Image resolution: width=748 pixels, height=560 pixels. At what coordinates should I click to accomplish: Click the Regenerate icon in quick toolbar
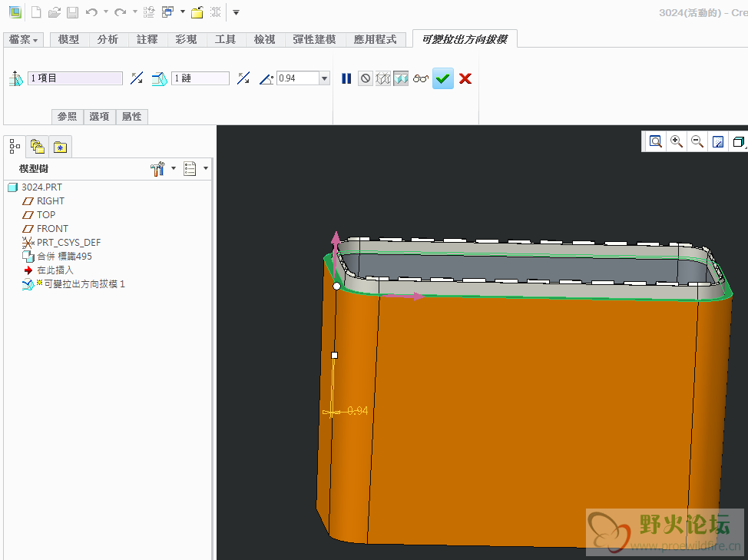click(149, 12)
